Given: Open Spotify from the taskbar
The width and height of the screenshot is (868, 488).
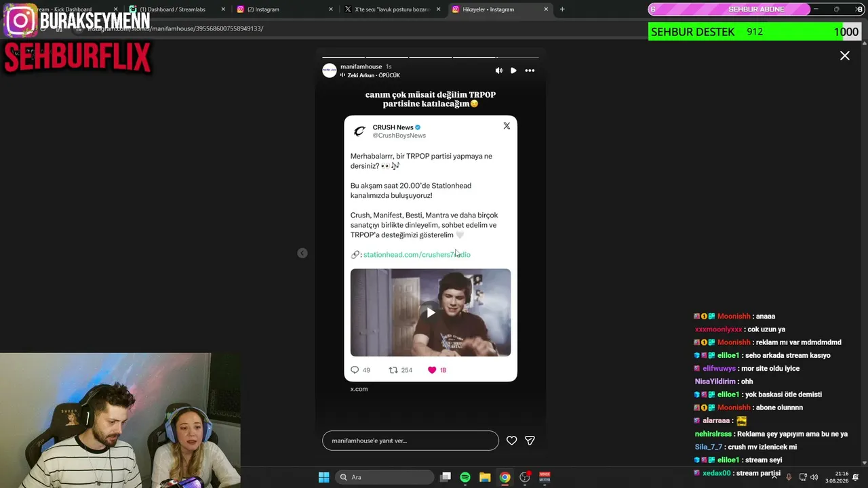Looking at the screenshot, I should 465,477.
